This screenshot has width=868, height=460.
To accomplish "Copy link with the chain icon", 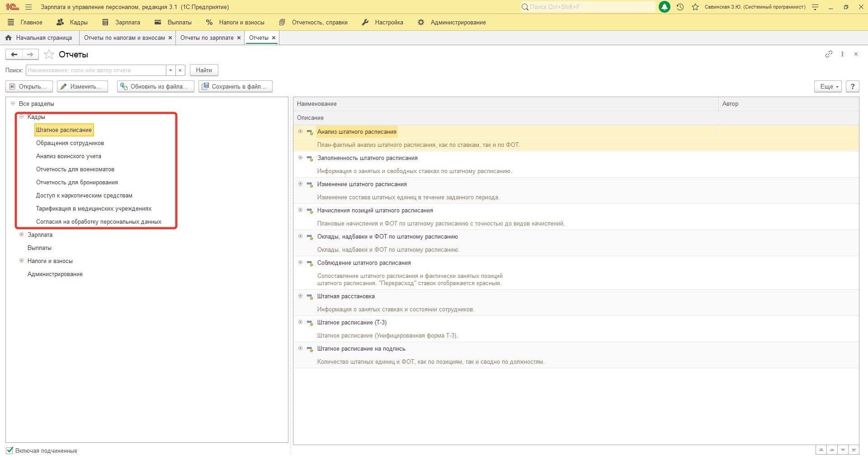I will pos(829,54).
